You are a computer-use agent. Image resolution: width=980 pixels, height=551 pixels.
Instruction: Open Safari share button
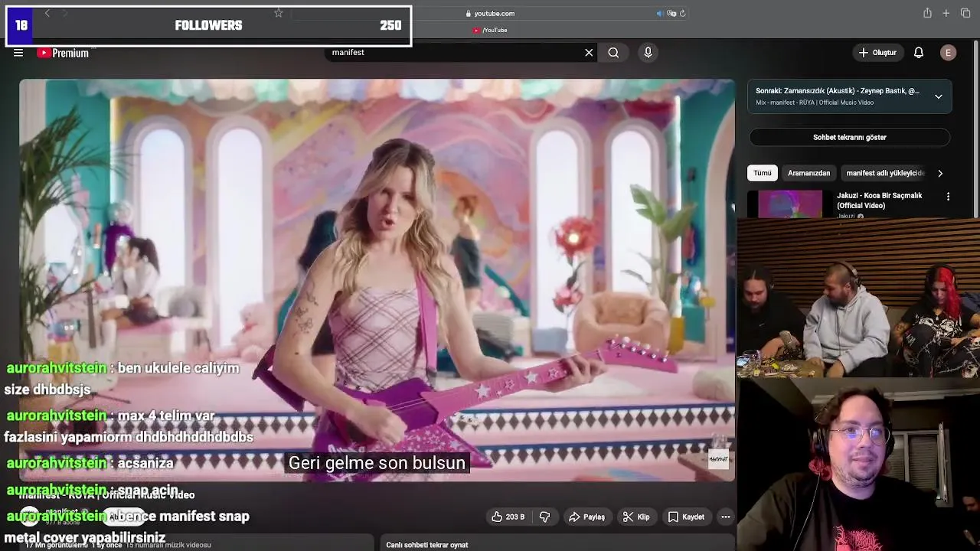pyautogui.click(x=927, y=13)
